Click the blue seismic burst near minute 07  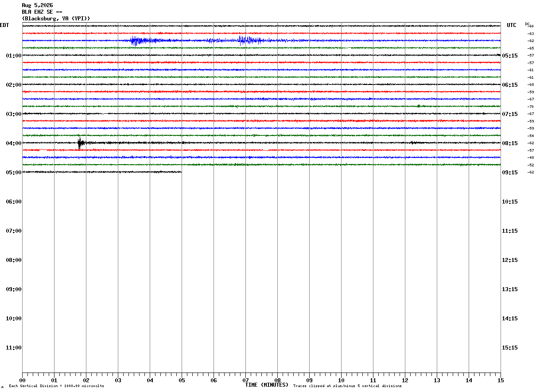click(249, 41)
